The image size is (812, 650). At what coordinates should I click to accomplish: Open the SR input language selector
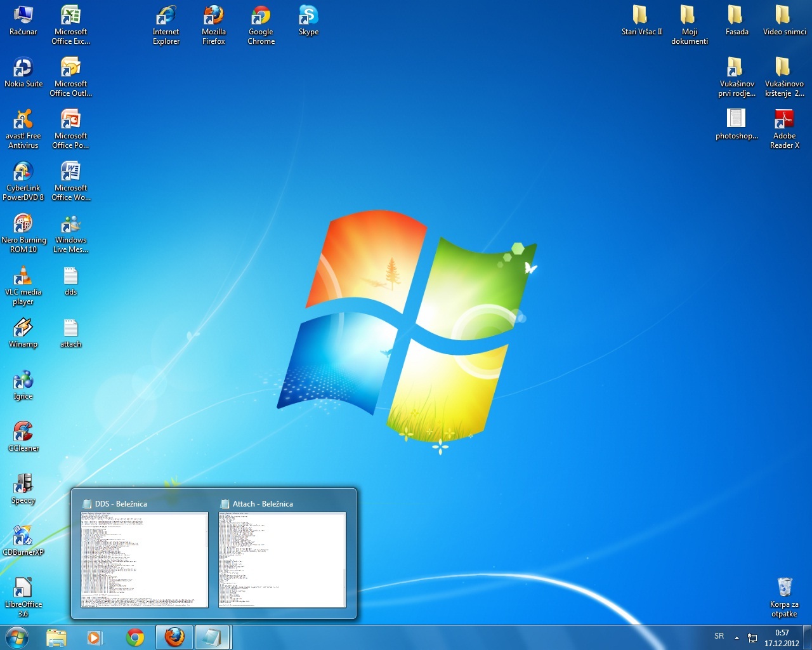click(719, 637)
